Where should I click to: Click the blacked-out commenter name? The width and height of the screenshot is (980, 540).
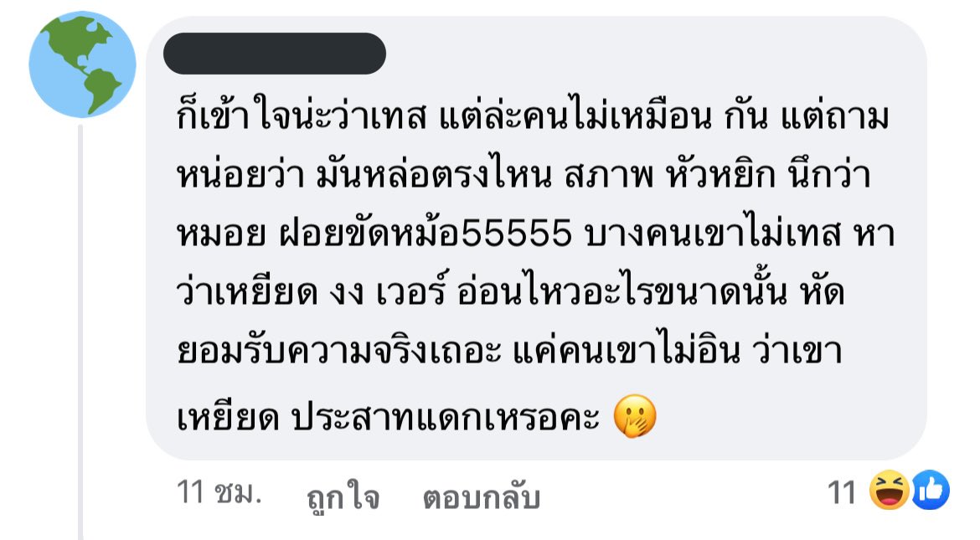point(275,54)
